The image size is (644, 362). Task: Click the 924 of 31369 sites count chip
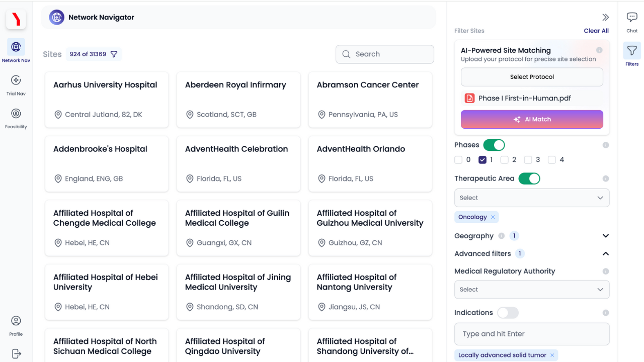tap(94, 54)
